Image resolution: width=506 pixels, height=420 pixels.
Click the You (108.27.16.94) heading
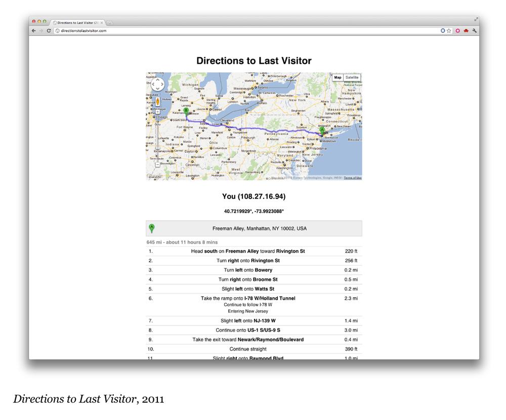point(254,196)
